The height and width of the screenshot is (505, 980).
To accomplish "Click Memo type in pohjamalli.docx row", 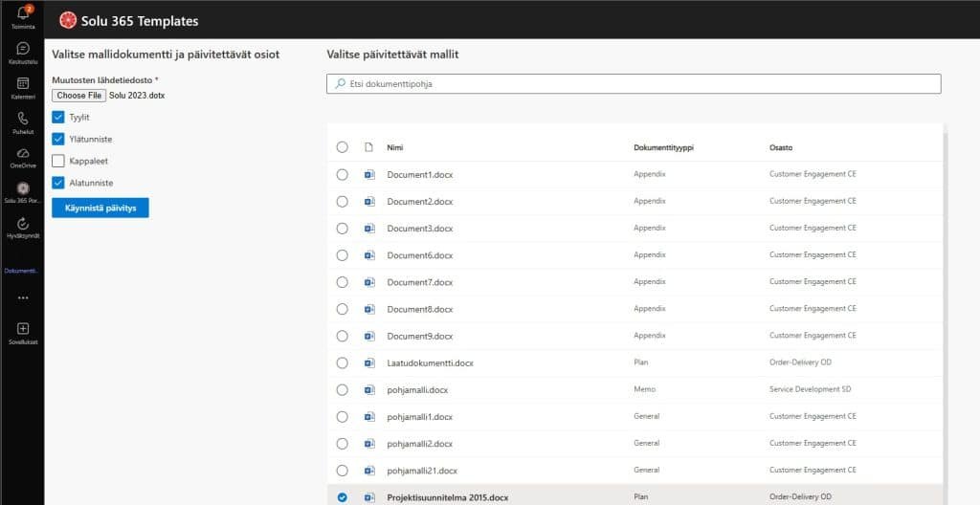I will pyautogui.click(x=644, y=389).
